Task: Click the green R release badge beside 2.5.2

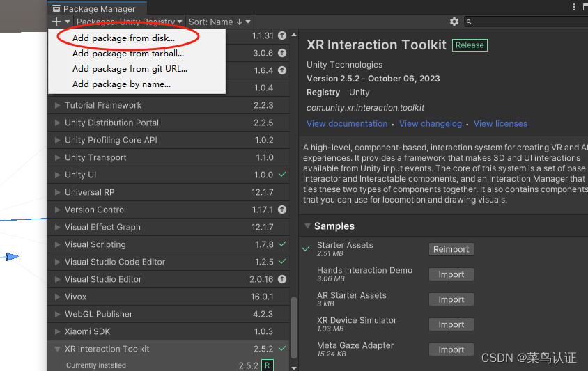Action: pos(268,365)
